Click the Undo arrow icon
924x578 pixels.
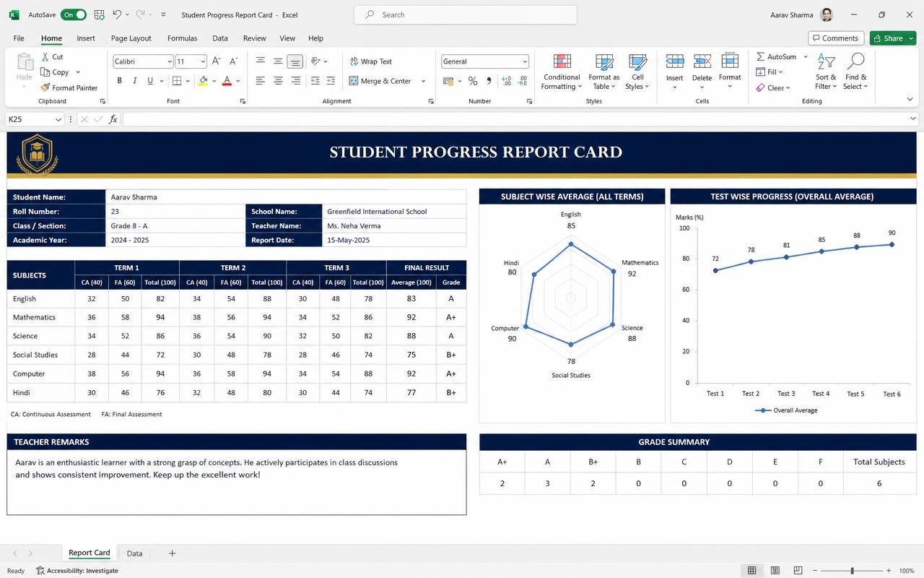click(x=117, y=14)
